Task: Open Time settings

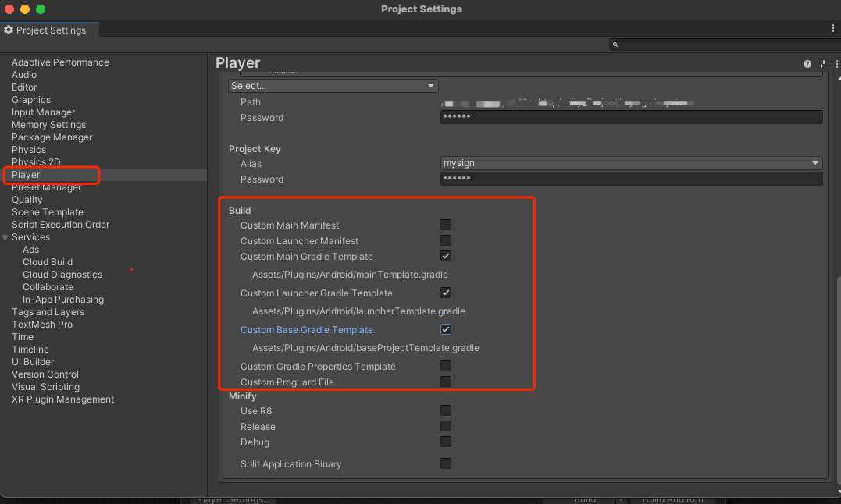Action: coord(23,337)
